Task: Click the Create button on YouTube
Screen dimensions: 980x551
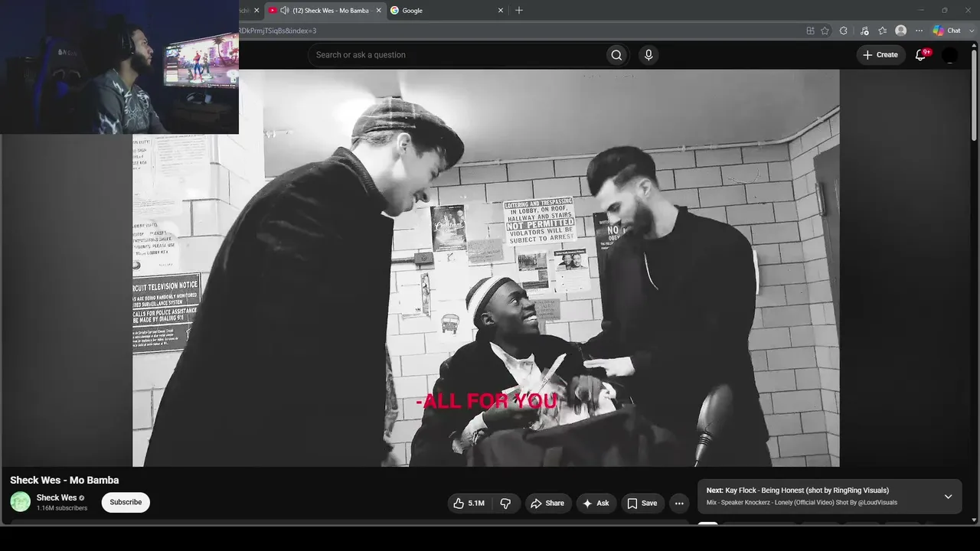Action: pyautogui.click(x=880, y=55)
